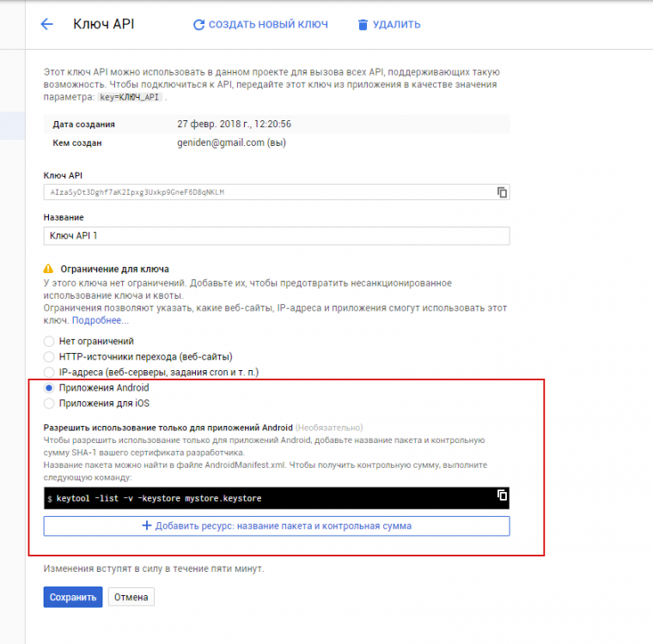Viewport: 653px width, 644px height.
Task: Click the yellow warning triangle icon
Action: [48, 269]
